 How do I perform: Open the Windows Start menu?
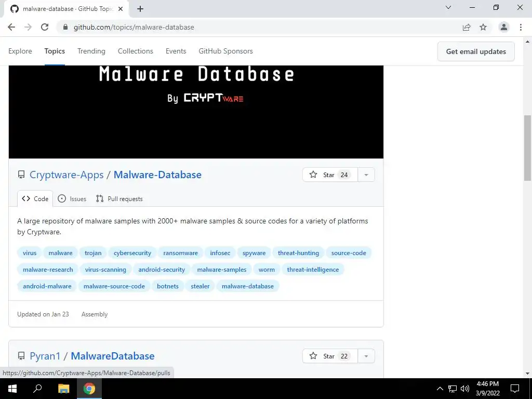(x=12, y=389)
